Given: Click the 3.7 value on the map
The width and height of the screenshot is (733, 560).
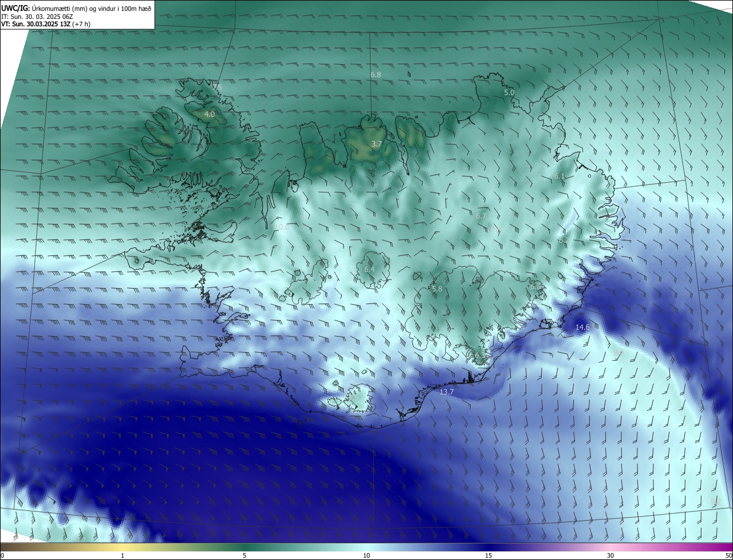Looking at the screenshot, I should coord(376,144).
